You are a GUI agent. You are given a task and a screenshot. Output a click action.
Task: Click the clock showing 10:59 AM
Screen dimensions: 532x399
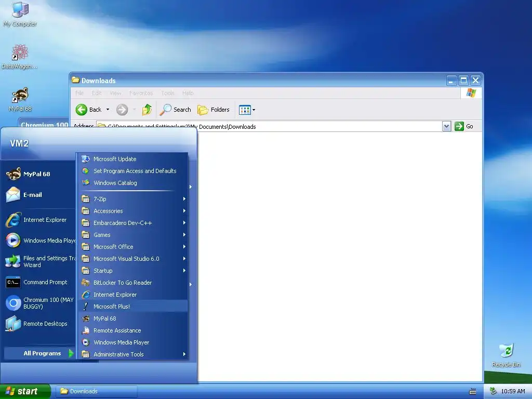[513, 391]
